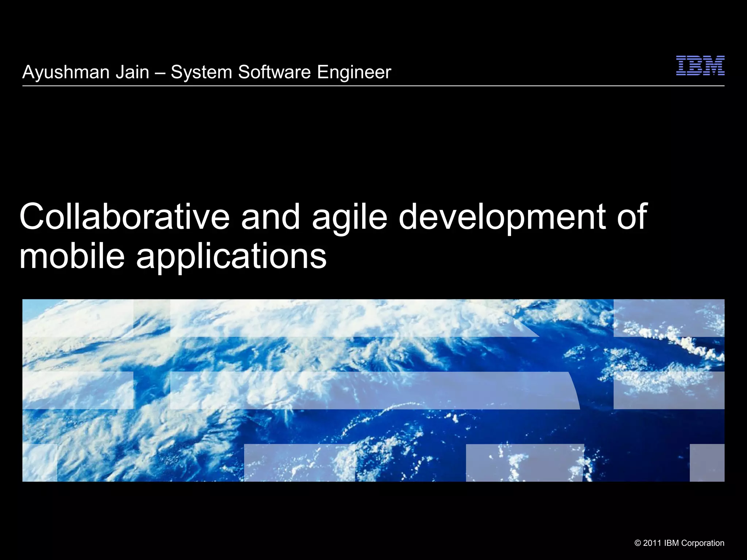Click the translucent square at banner top right
Screen dimensions: 747x560
(669, 318)
